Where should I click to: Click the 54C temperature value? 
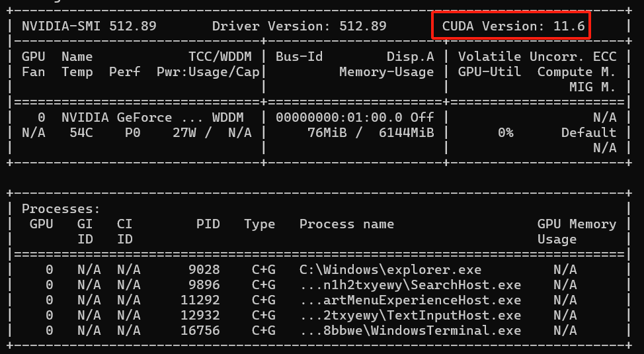[81, 133]
